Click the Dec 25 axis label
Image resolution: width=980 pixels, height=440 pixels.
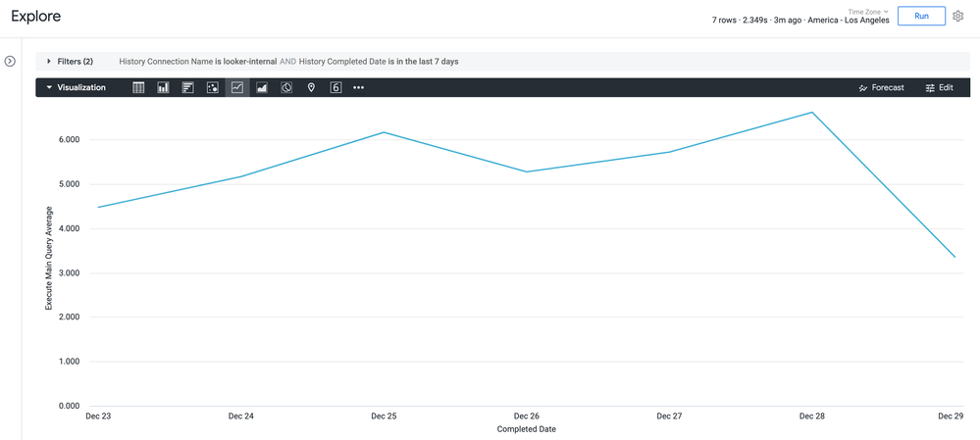coord(384,416)
